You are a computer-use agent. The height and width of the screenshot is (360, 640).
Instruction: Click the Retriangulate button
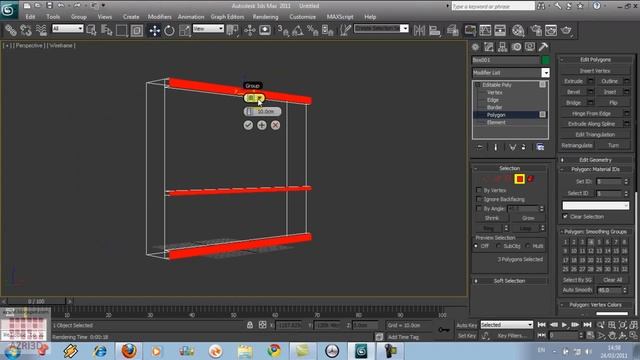coord(577,145)
